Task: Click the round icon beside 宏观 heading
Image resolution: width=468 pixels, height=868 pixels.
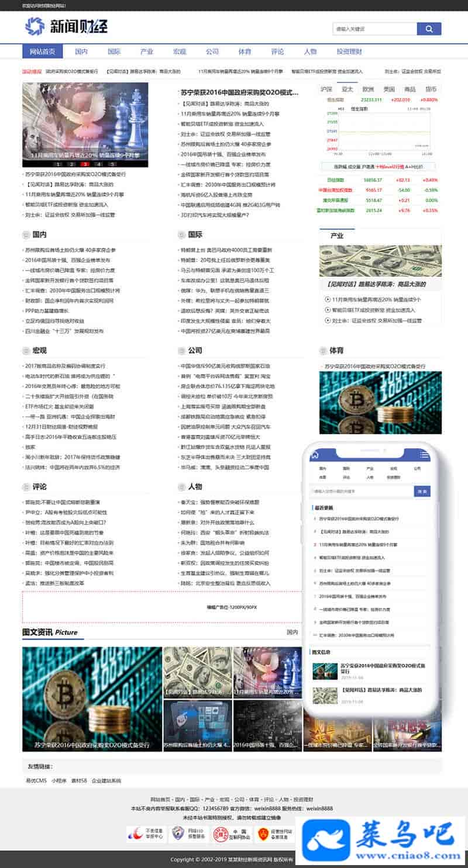Action: click(26, 351)
